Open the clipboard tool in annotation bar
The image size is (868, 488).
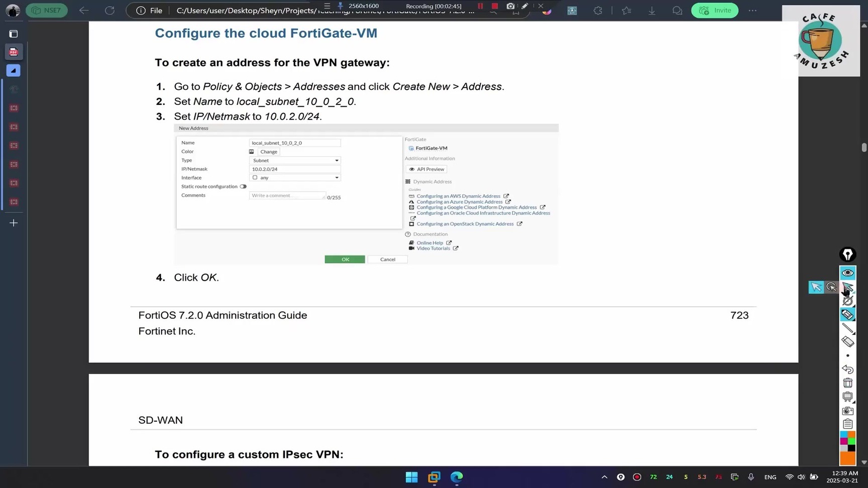[x=848, y=424]
